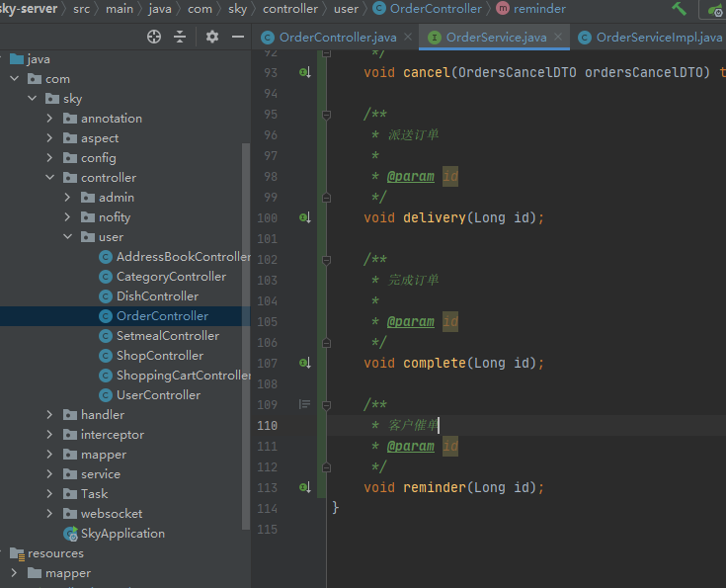The width and height of the screenshot is (726, 588).
Task: Open project panel gear settings
Action: pos(212,37)
